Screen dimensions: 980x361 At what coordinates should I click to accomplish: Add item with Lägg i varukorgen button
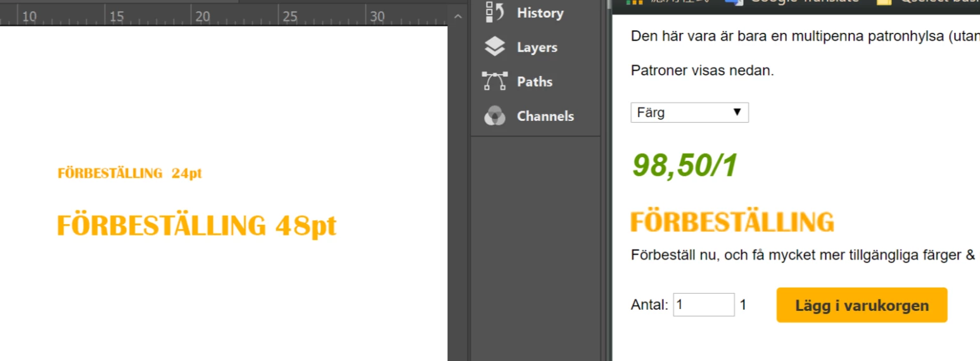(862, 305)
